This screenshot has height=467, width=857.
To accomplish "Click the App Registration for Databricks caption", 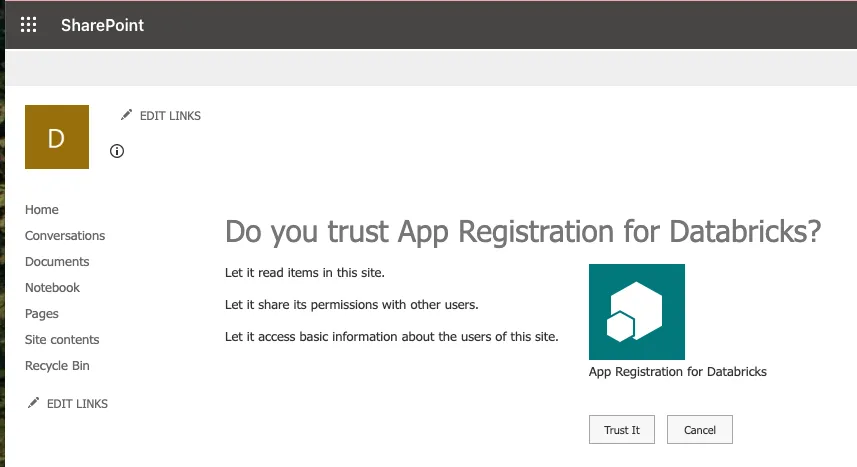I will (x=677, y=372).
